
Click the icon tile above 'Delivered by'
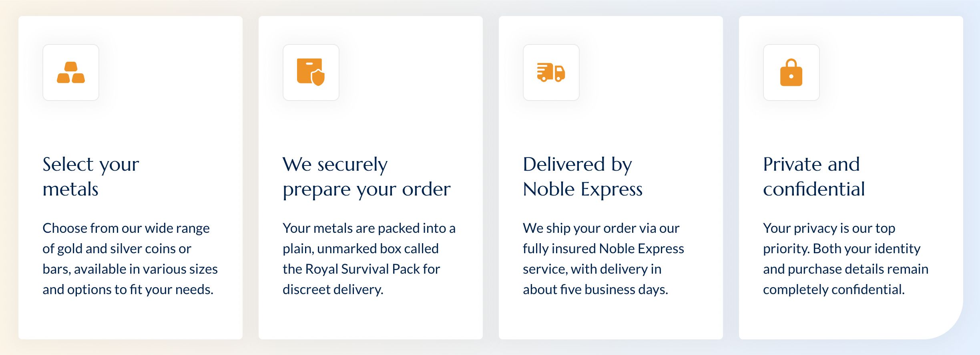(551, 73)
